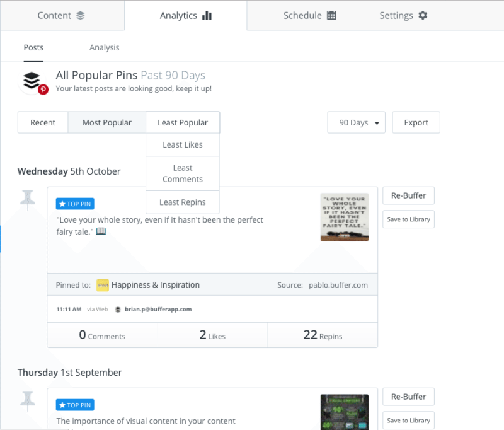Click the Analytics bar chart icon
The width and height of the screenshot is (504, 430).
[207, 15]
